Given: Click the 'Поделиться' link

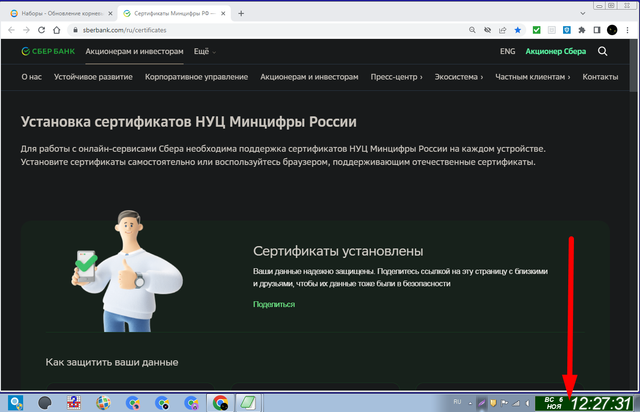Looking at the screenshot, I should pos(274,304).
